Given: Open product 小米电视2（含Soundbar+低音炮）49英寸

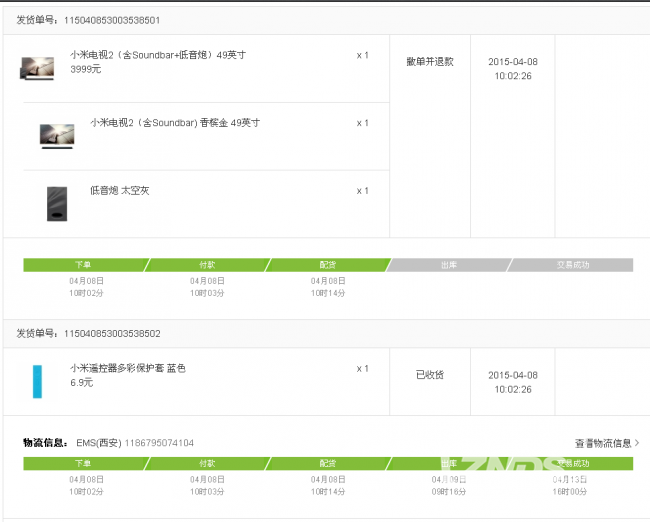Looking at the screenshot, I should 158,55.
